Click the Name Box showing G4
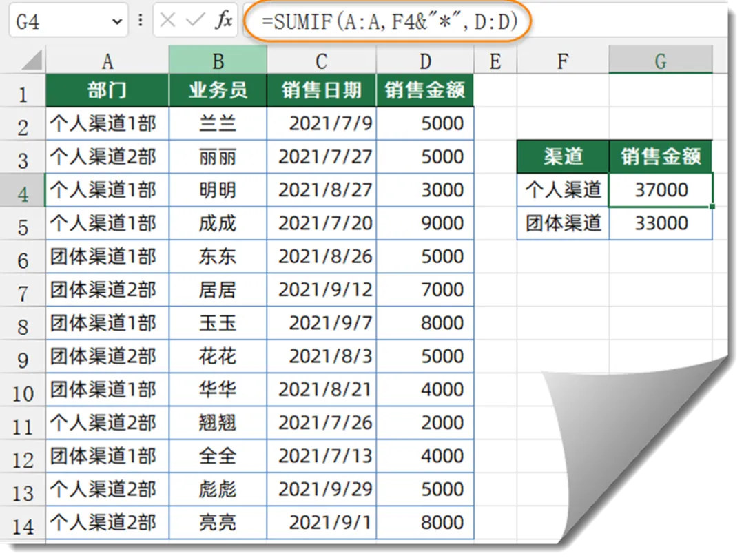The width and height of the screenshot is (744, 560). pos(59,21)
